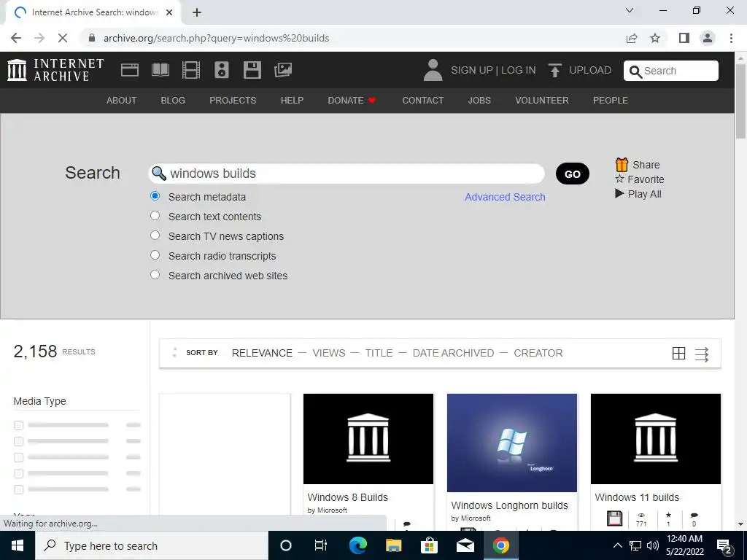The height and width of the screenshot is (560, 747).
Task: Open Task View on the taskbar
Action: [x=321, y=545]
